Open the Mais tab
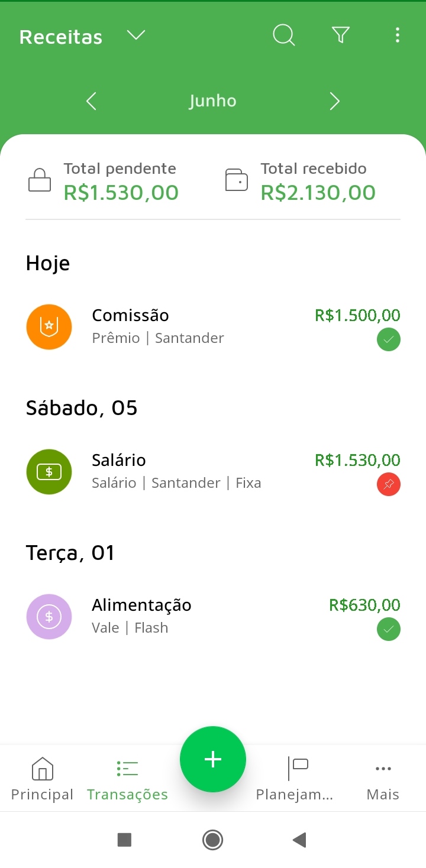The image size is (426, 868). [x=383, y=779]
